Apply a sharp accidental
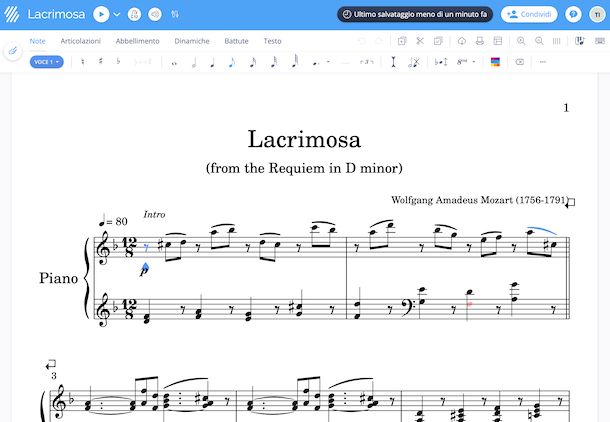Screen dimensions: 610x422 coord(101,61)
